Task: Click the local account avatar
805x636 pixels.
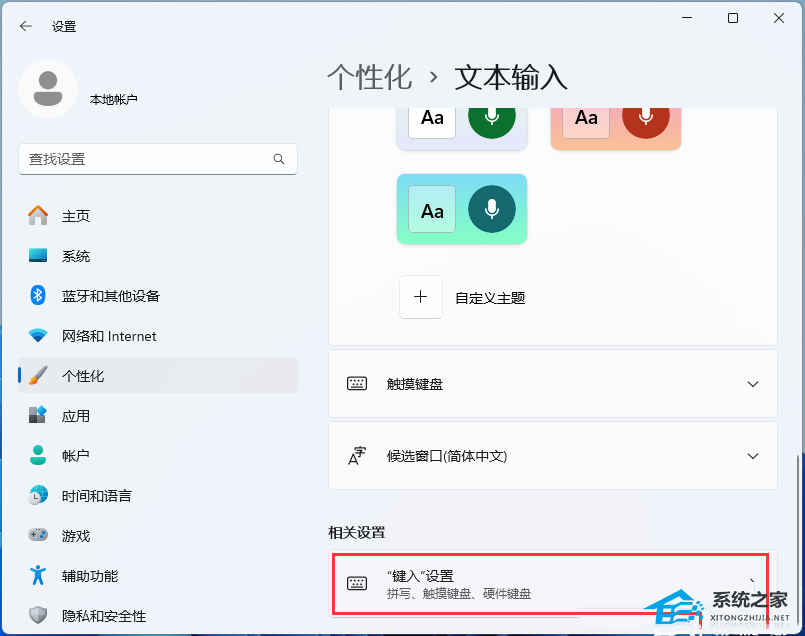Action: coord(48,89)
